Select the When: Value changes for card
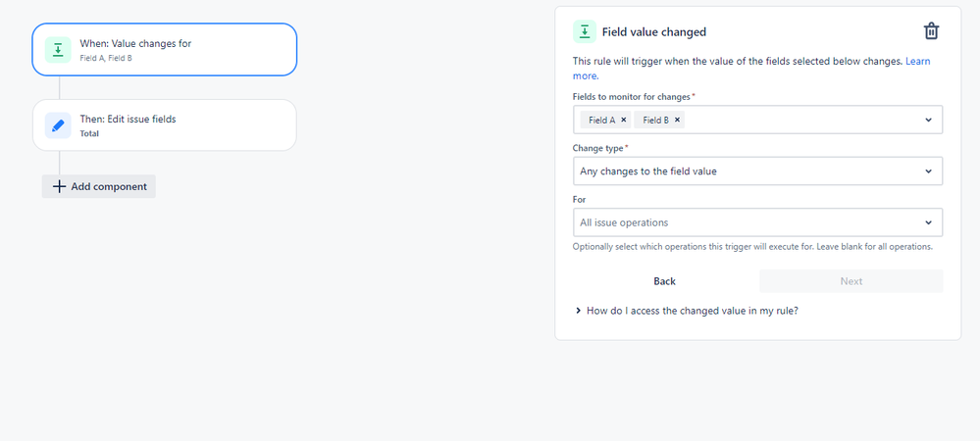The width and height of the screenshot is (980, 441). click(x=165, y=49)
